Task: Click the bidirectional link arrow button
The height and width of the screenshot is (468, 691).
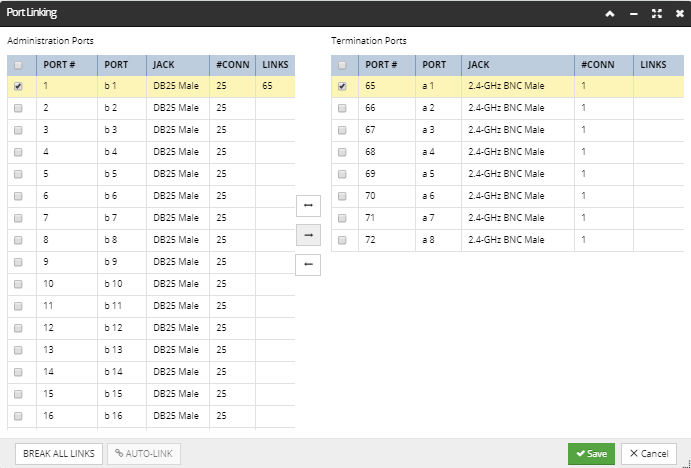Action: pyautogui.click(x=308, y=206)
